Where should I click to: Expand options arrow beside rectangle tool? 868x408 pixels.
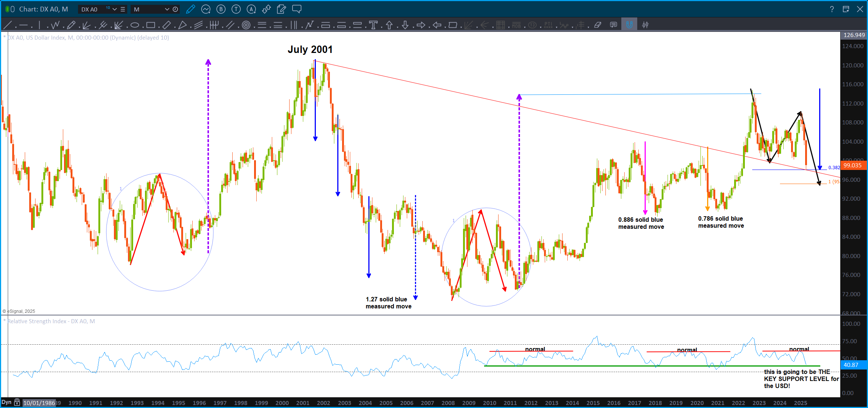coord(159,27)
